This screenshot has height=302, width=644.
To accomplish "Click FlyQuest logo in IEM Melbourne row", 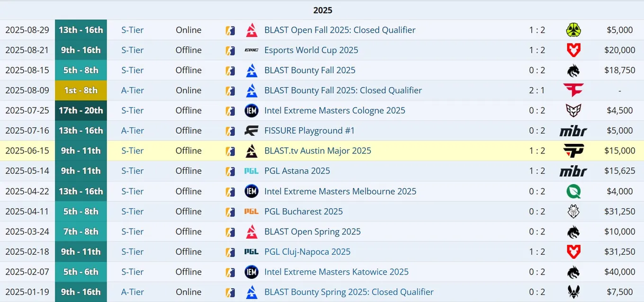I will coord(573,191).
